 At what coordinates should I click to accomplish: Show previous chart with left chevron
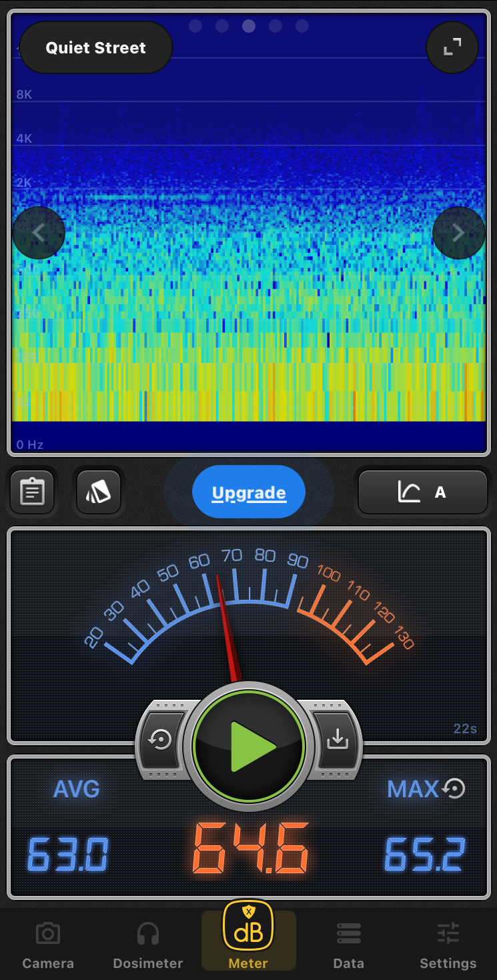[39, 233]
